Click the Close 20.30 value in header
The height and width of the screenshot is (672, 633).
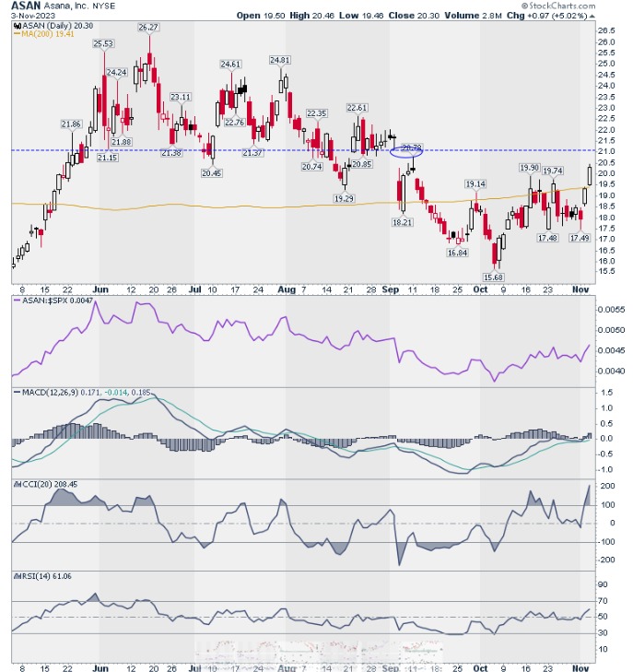414,16
